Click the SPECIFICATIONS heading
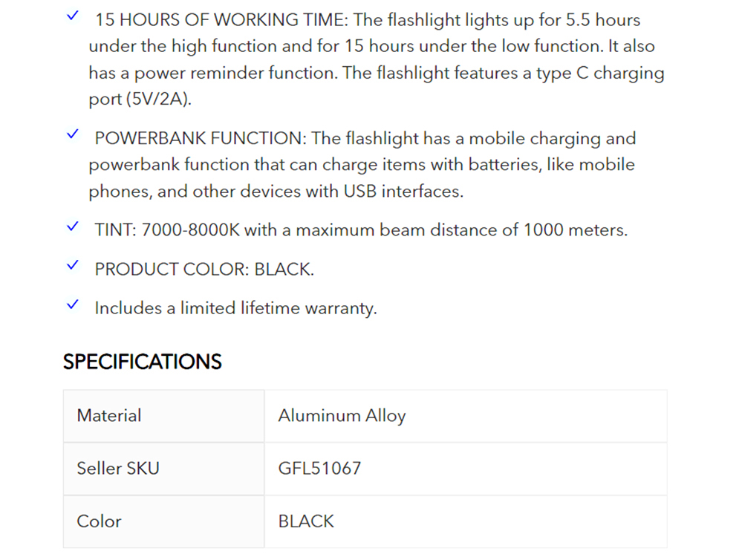Screen dimensions: 739x560 click(x=143, y=362)
